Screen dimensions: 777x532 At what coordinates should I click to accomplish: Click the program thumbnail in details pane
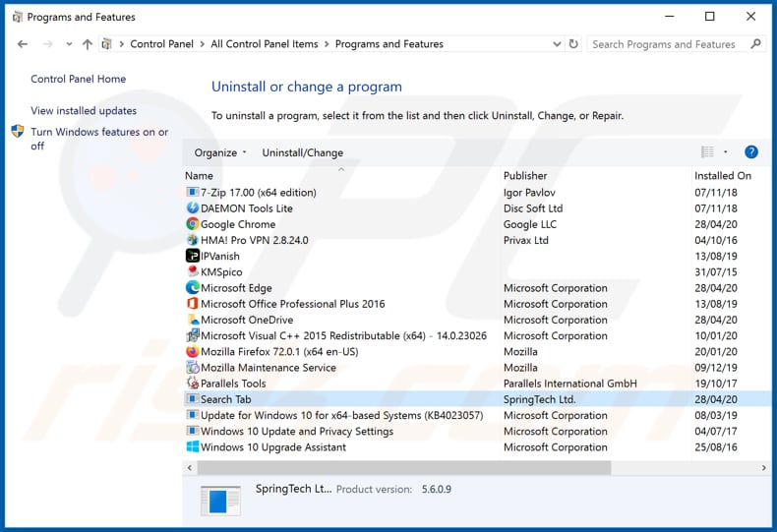(220, 501)
